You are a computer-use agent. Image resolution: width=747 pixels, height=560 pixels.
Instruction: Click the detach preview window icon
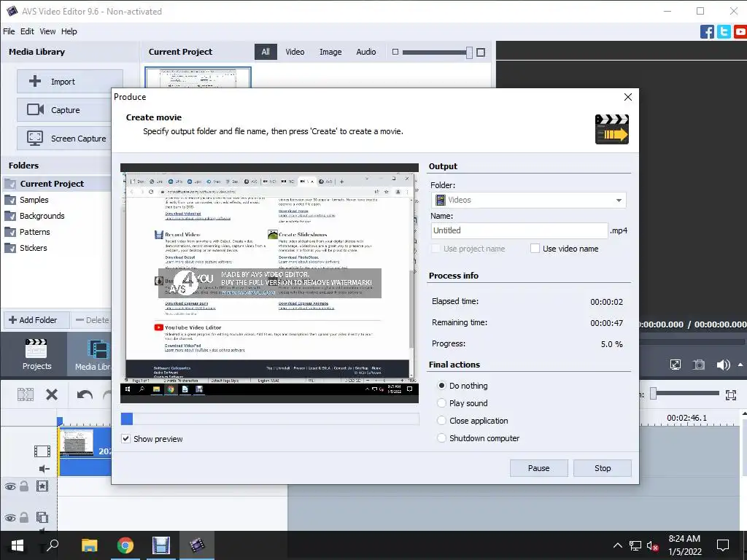click(675, 365)
